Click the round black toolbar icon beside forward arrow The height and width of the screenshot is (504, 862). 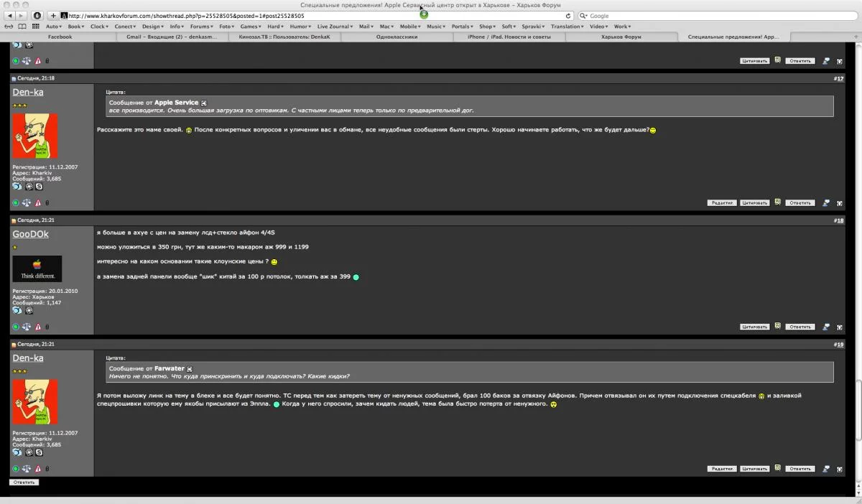pos(37,15)
